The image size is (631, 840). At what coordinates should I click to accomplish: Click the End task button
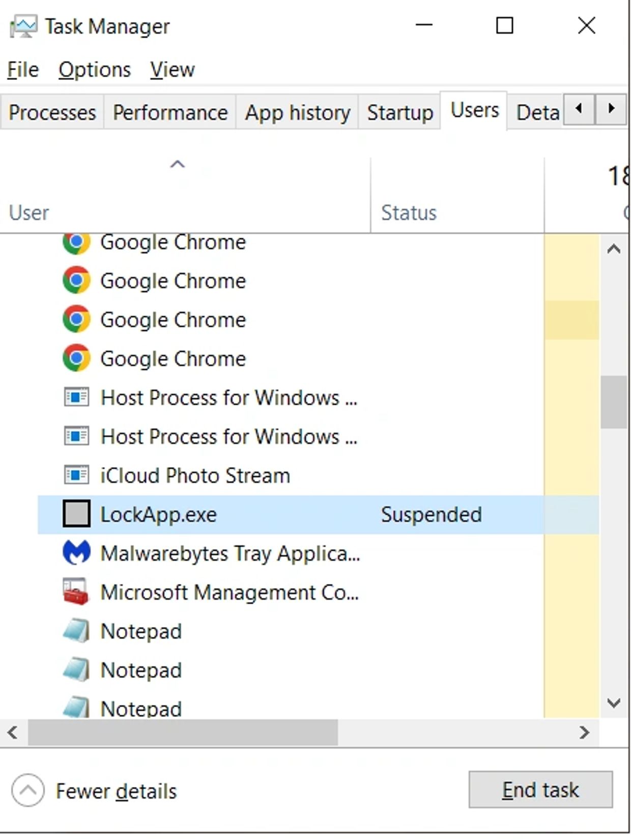point(540,790)
